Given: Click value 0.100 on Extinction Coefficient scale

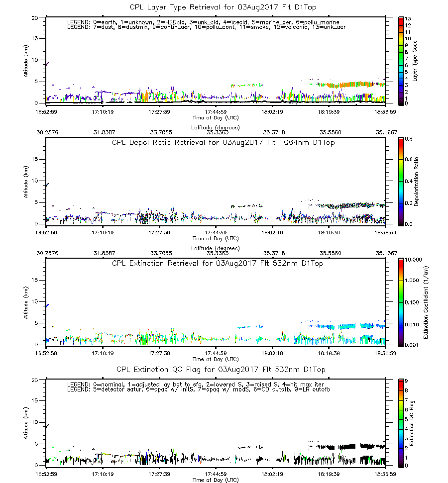Looking at the screenshot, I should [412, 302].
